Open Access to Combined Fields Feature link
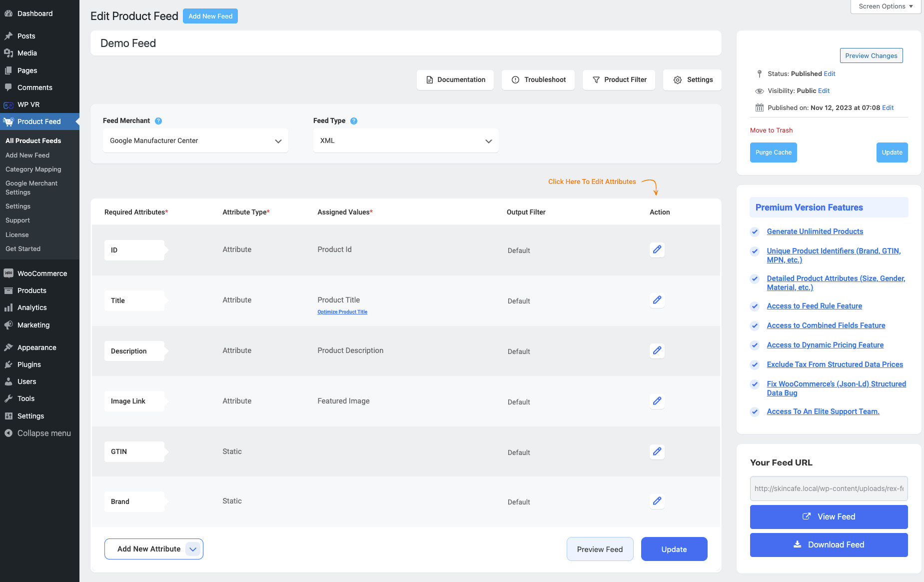 (x=826, y=325)
